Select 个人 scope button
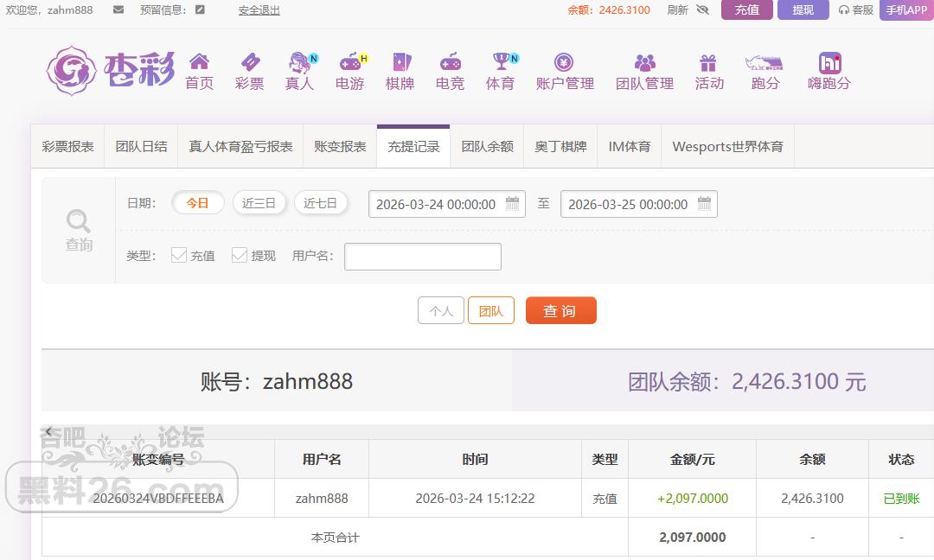 pyautogui.click(x=441, y=310)
